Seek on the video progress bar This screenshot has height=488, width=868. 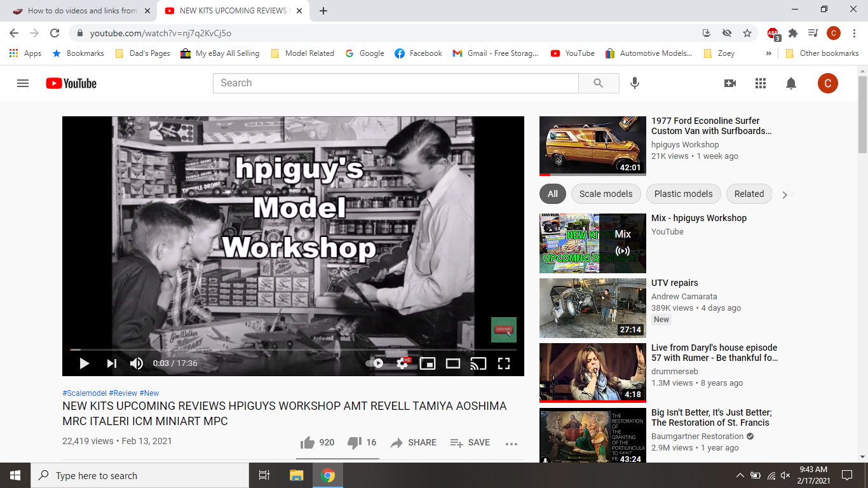click(x=293, y=349)
